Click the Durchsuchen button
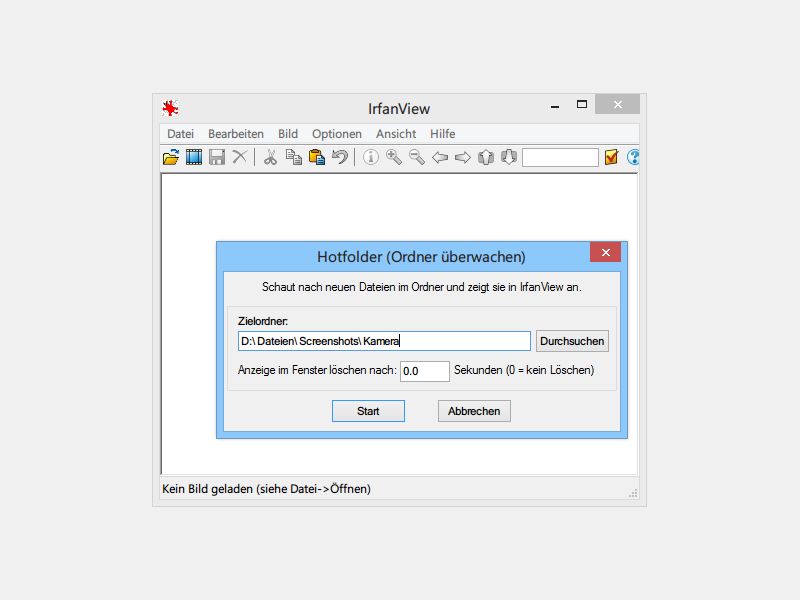Image resolution: width=800 pixels, height=600 pixels. coord(572,341)
